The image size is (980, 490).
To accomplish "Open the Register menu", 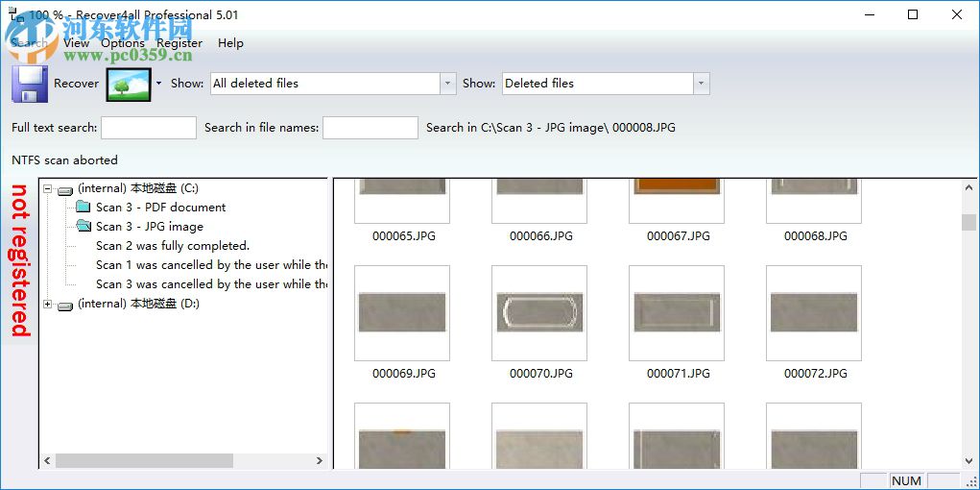I will (x=179, y=43).
